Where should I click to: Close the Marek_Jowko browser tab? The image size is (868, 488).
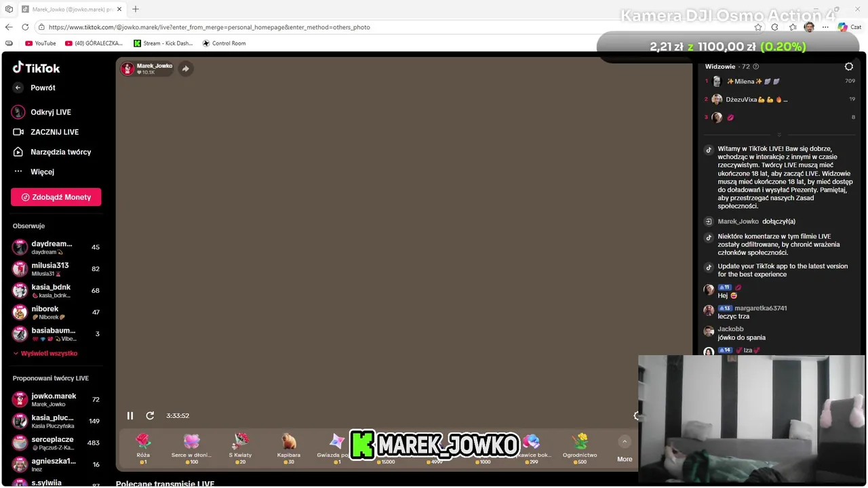click(119, 9)
